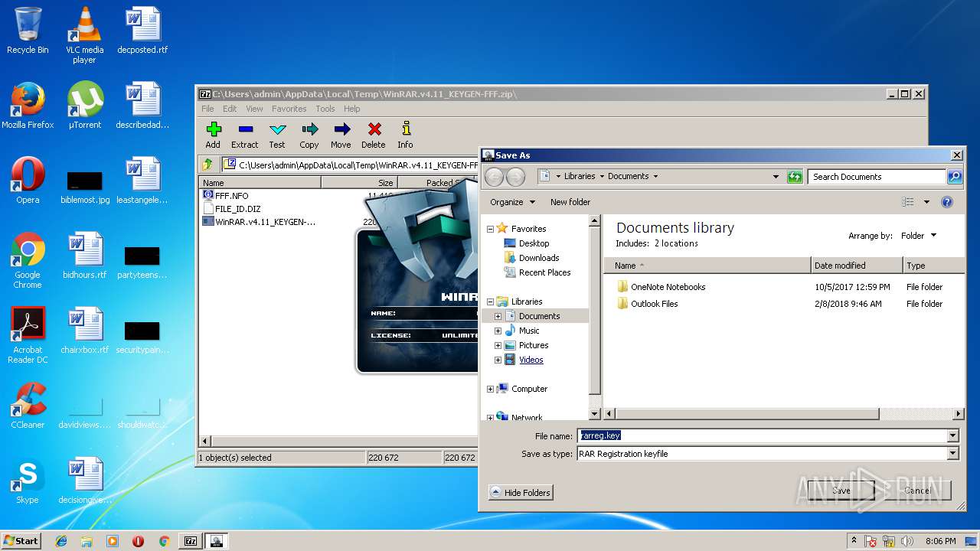Click the refresh icon beside Save As address bar

[x=795, y=177]
